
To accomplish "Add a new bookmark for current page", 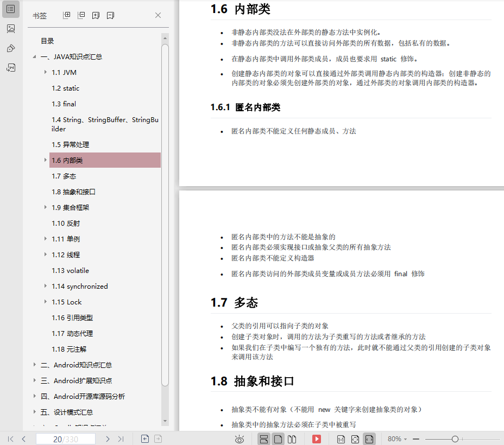I will pyautogui.click(x=96, y=15).
